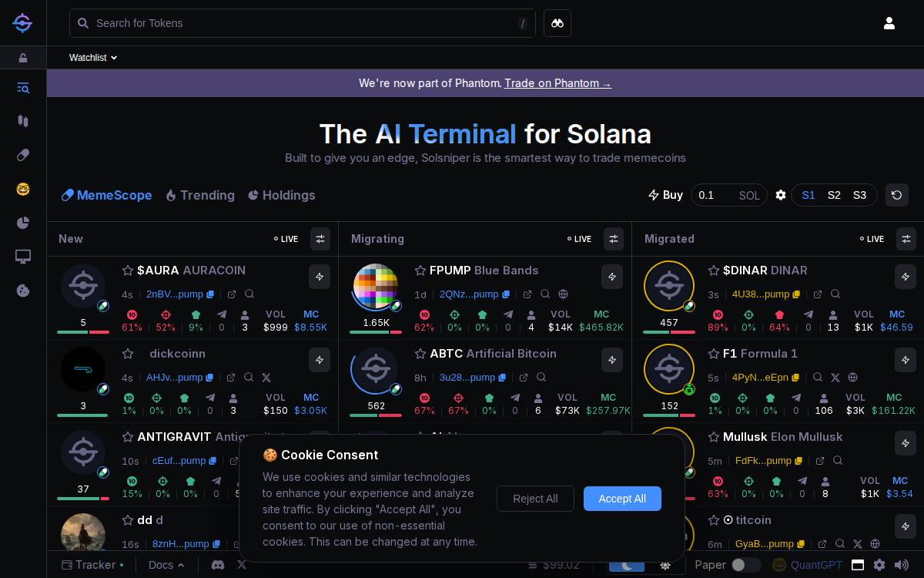Click the $DINAR address 4U38...pump
924x578 pixels.
(761, 294)
